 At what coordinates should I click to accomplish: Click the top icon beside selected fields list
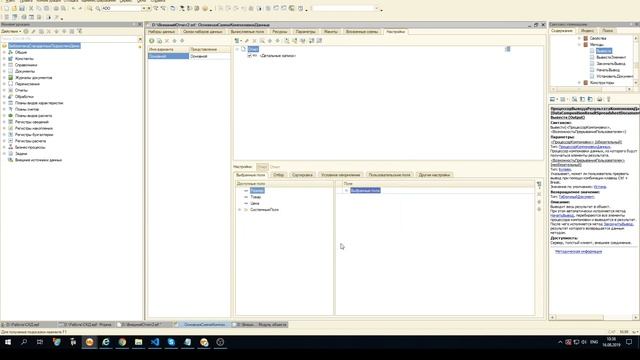(x=539, y=185)
